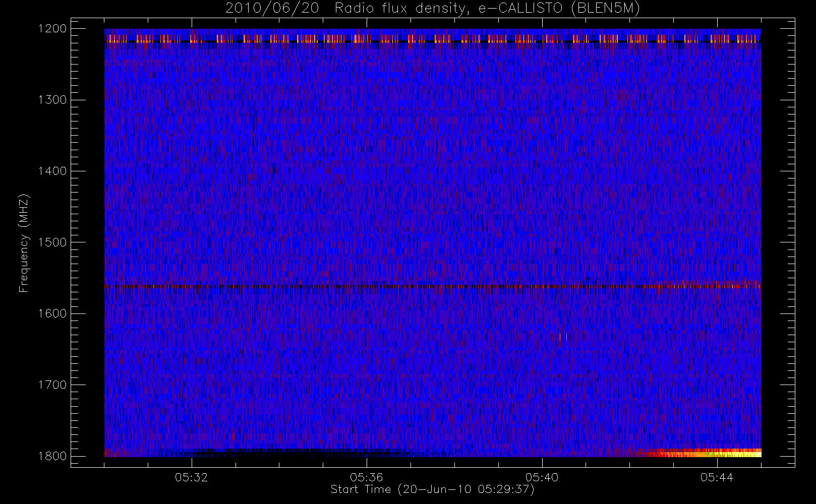This screenshot has width=816, height=504.
Task: Click the 1300 frequency tick label
Action: [x=52, y=100]
